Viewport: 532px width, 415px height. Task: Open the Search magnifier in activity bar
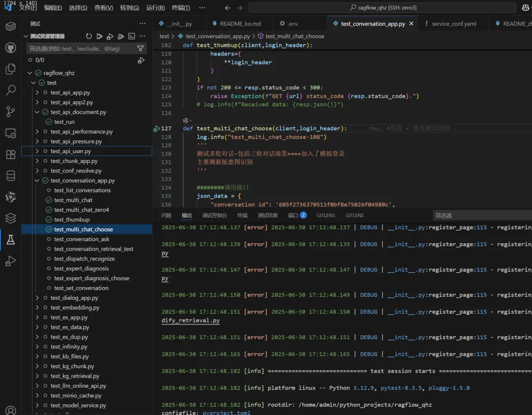click(10, 90)
